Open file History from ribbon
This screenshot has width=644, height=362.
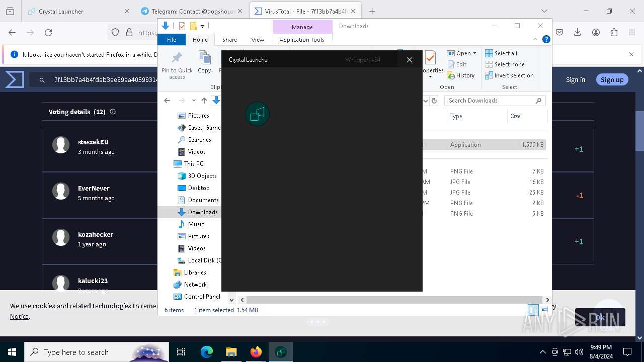tap(461, 75)
